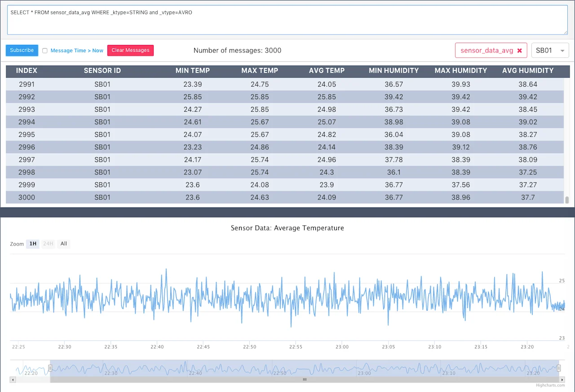Click inside the SQL query text area
Viewport: 575px width, 392px height.
coord(287,20)
